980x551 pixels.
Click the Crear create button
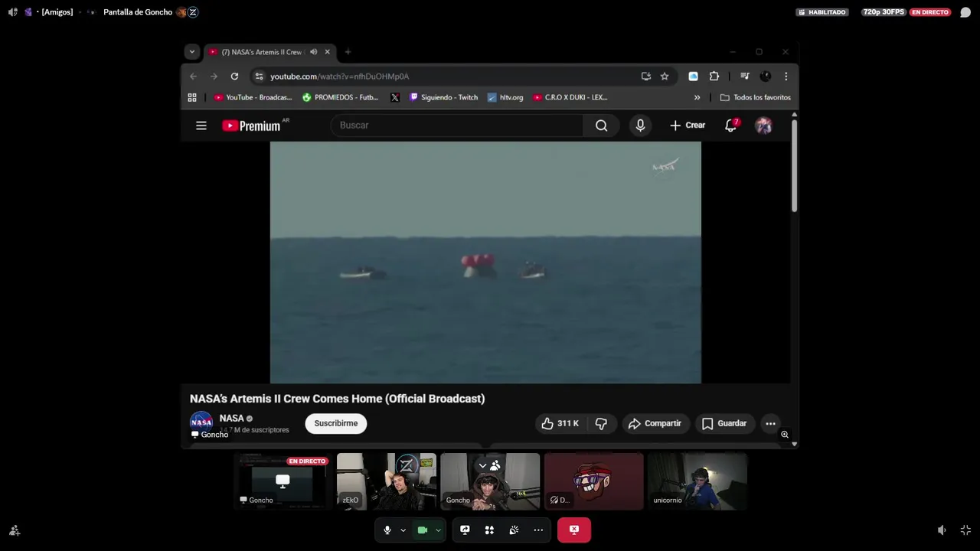click(688, 126)
